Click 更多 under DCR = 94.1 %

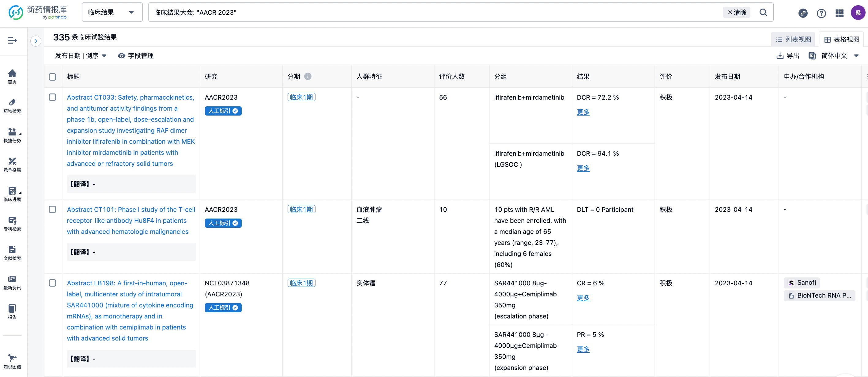[583, 168]
